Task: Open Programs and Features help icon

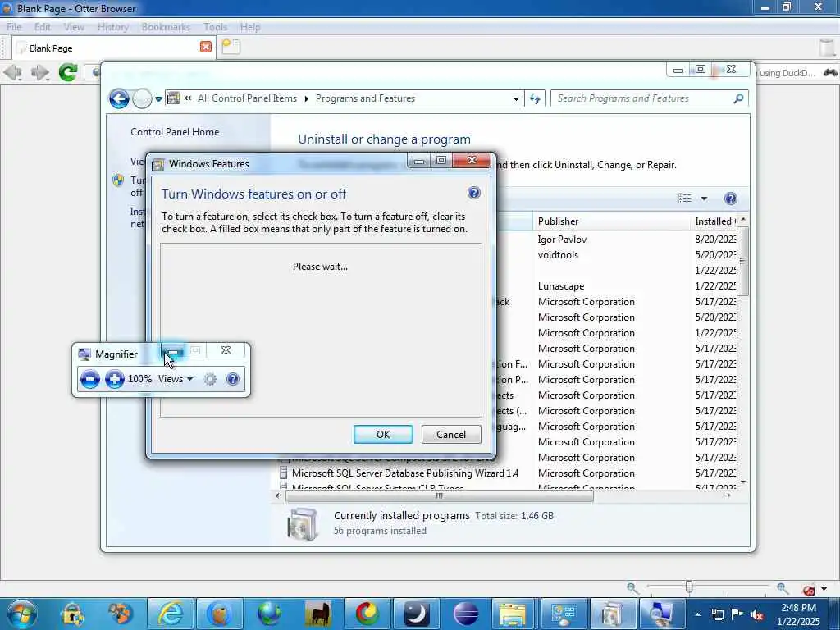Action: [x=730, y=199]
